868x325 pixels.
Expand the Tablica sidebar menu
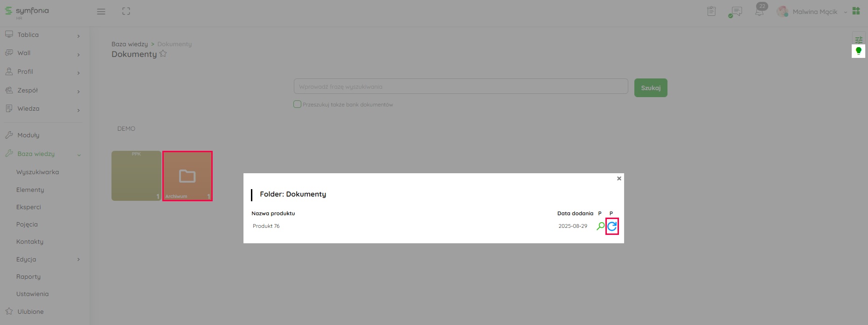42,35
